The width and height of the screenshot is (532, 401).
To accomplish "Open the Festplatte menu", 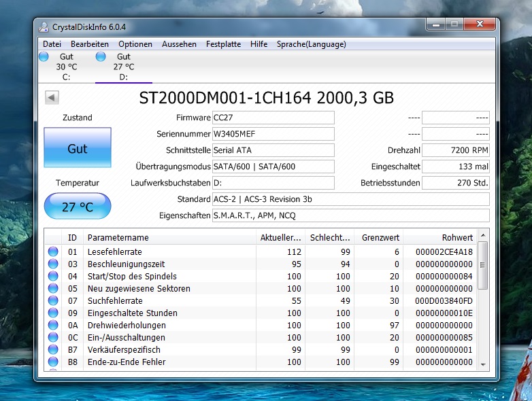I will point(223,44).
